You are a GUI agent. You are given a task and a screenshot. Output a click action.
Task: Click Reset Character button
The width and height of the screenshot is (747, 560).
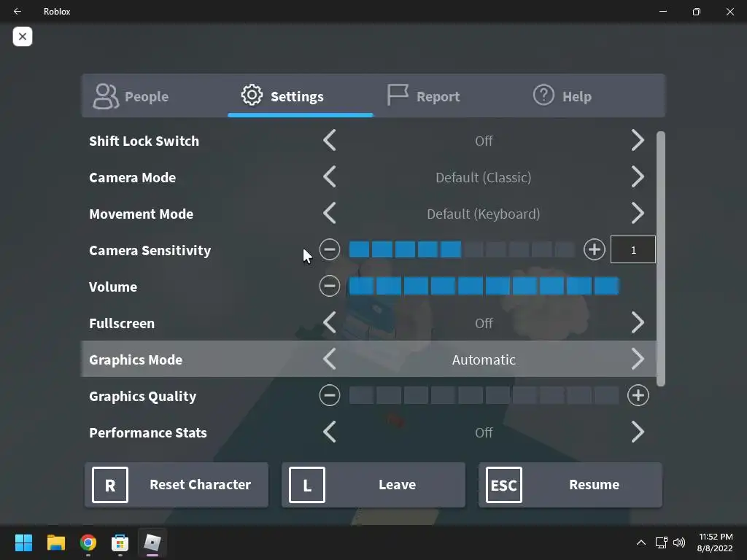click(177, 485)
